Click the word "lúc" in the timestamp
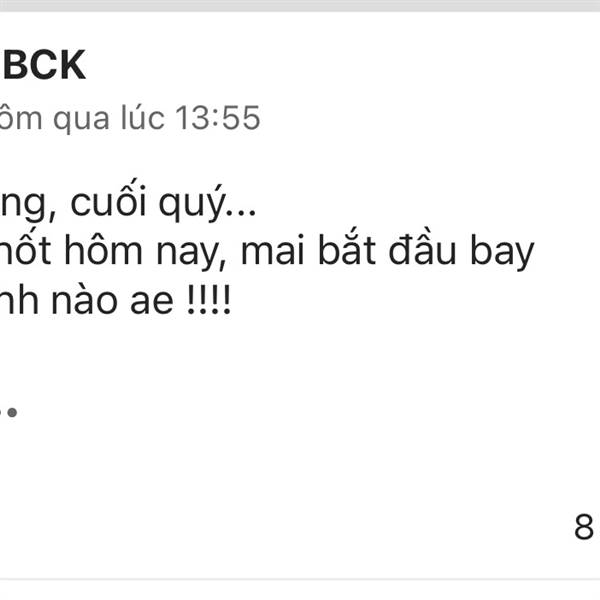Image resolution: width=600 pixels, height=600 pixels. [143, 117]
